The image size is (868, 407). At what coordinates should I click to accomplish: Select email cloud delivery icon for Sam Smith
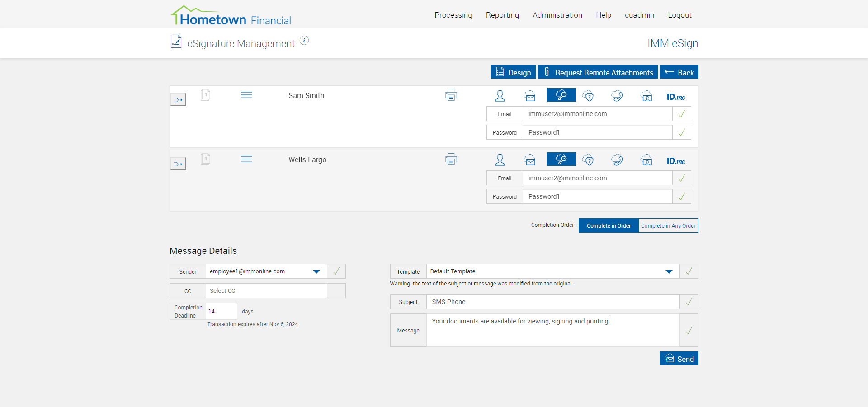(530, 96)
